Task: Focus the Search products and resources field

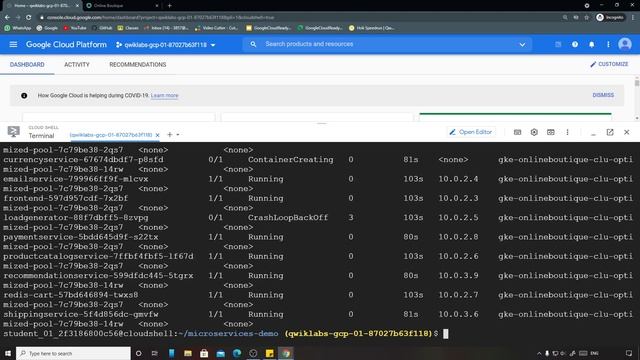Action: 387,44
